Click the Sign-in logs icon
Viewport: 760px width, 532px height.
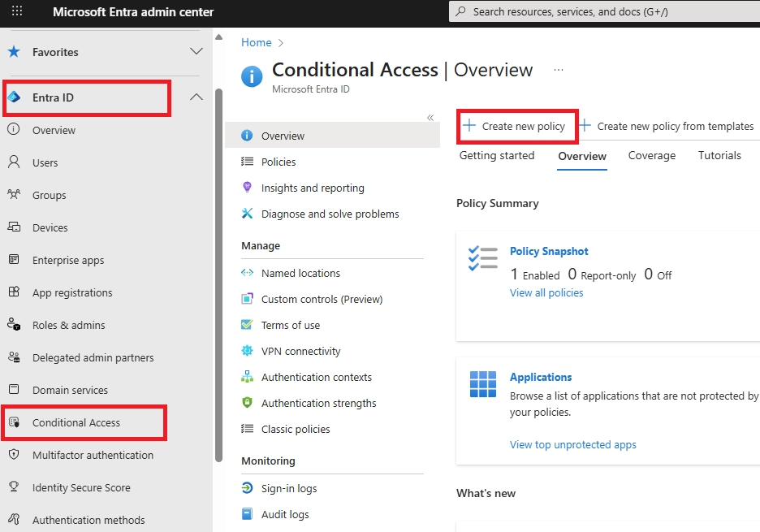click(x=248, y=488)
